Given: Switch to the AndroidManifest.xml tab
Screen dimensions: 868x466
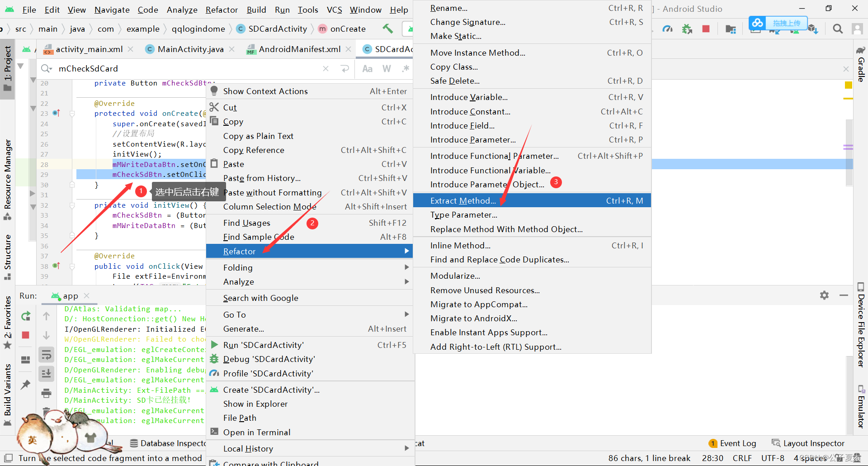Looking at the screenshot, I should 299,49.
